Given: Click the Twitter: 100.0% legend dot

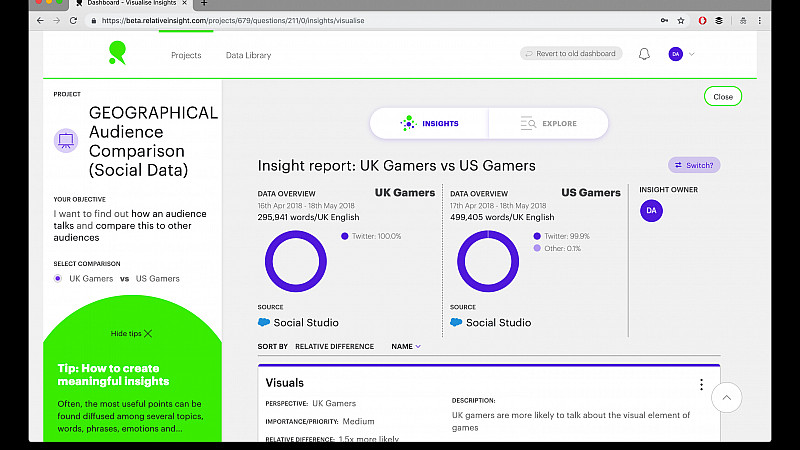Looking at the screenshot, I should (345, 236).
